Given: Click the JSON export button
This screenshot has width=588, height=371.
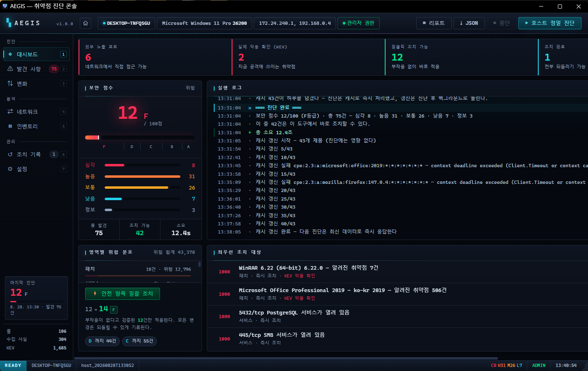Looking at the screenshot, I should [x=469, y=23].
